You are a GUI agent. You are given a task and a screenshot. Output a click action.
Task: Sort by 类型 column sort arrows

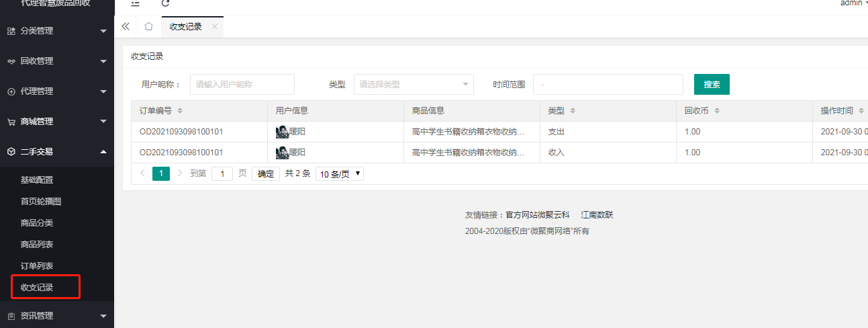tap(572, 111)
